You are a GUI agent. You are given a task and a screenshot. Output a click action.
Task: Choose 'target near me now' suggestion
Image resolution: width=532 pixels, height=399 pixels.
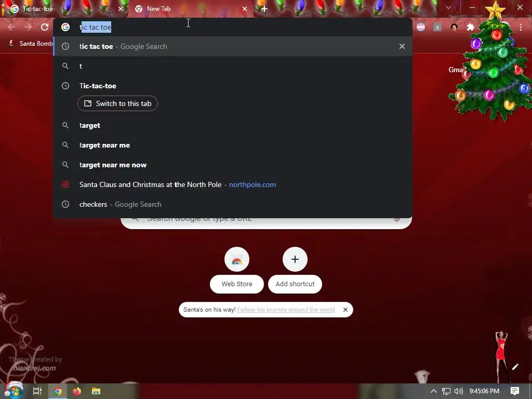(233, 165)
